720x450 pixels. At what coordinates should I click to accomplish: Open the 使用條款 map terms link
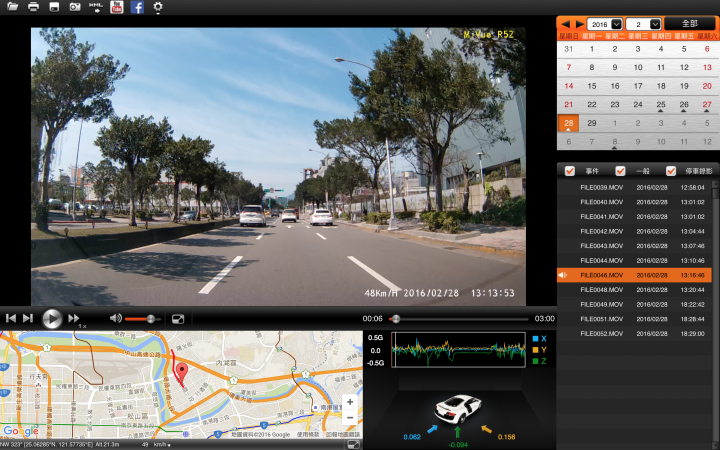click(x=307, y=434)
